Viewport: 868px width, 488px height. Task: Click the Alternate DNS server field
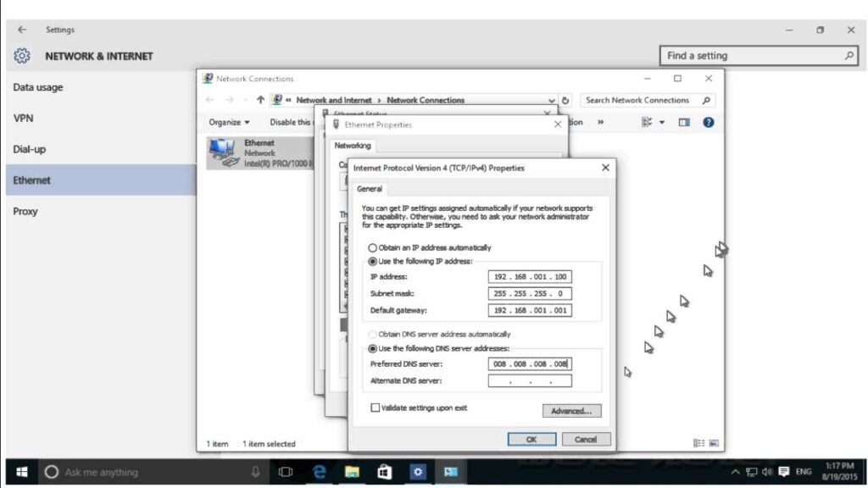point(530,380)
